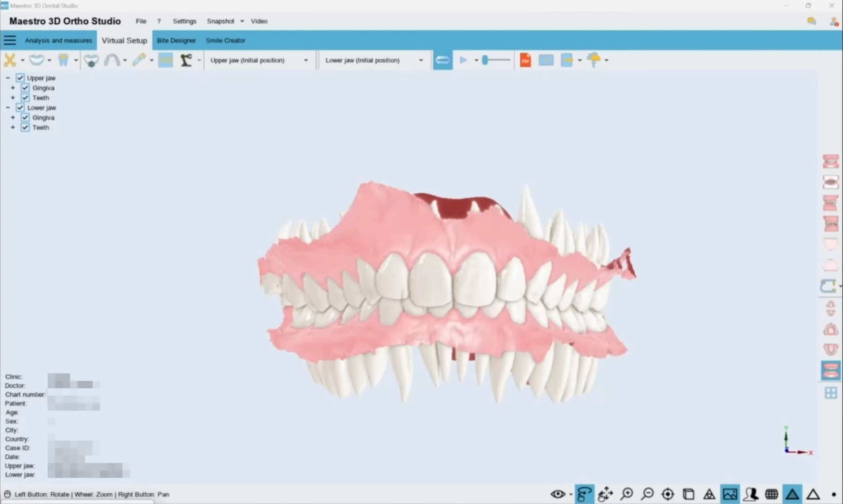Select the tooth tool in toolbar
This screenshot has height=504, width=843.
pos(63,60)
